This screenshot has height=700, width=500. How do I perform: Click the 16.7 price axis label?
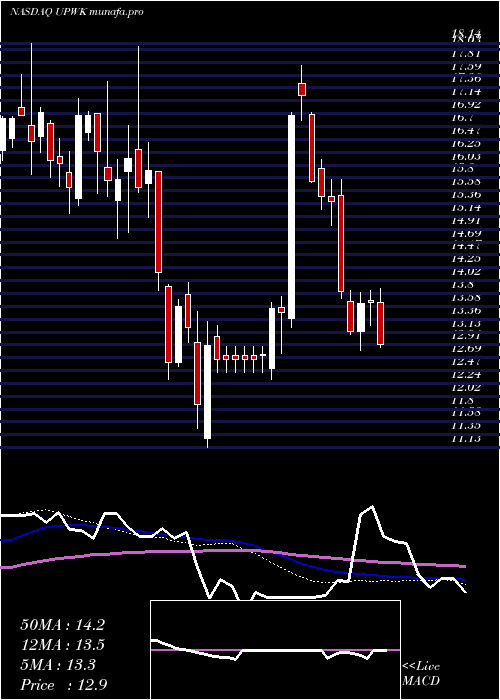[x=462, y=118]
